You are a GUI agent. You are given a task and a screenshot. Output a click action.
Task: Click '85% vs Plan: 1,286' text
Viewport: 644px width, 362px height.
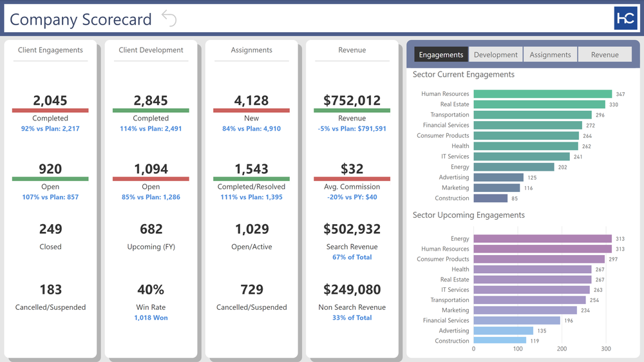151,197
